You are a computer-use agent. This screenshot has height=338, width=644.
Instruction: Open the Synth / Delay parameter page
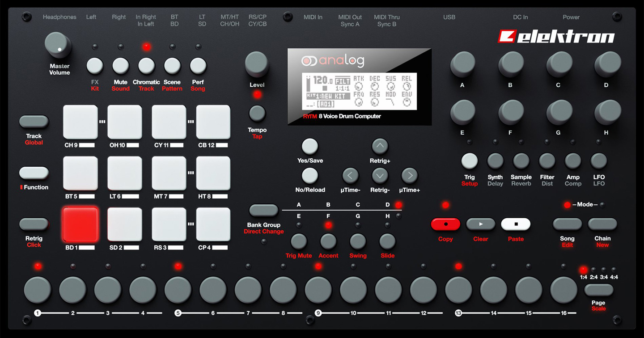(x=495, y=161)
